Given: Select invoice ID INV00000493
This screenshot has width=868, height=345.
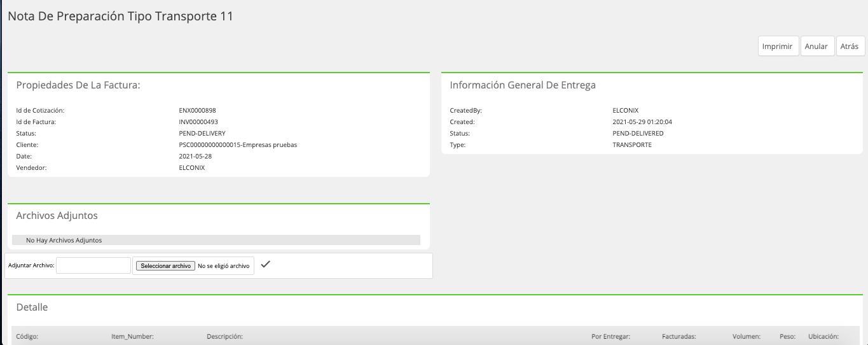Looking at the screenshot, I should coord(198,122).
